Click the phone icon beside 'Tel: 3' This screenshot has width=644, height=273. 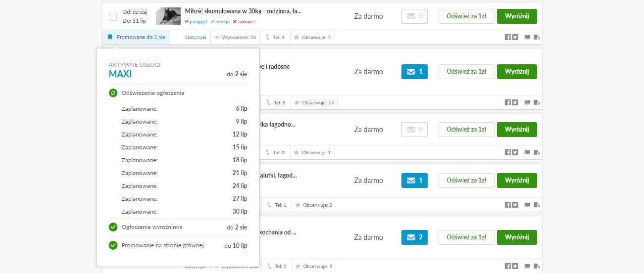(x=268, y=37)
